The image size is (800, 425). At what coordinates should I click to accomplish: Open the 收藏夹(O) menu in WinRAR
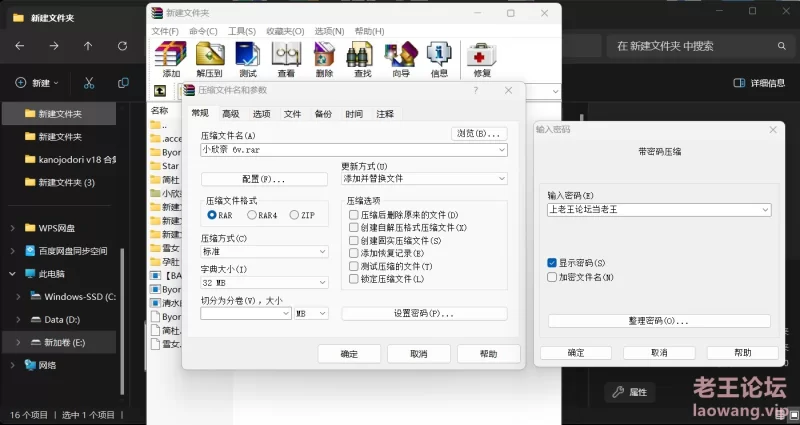point(285,31)
